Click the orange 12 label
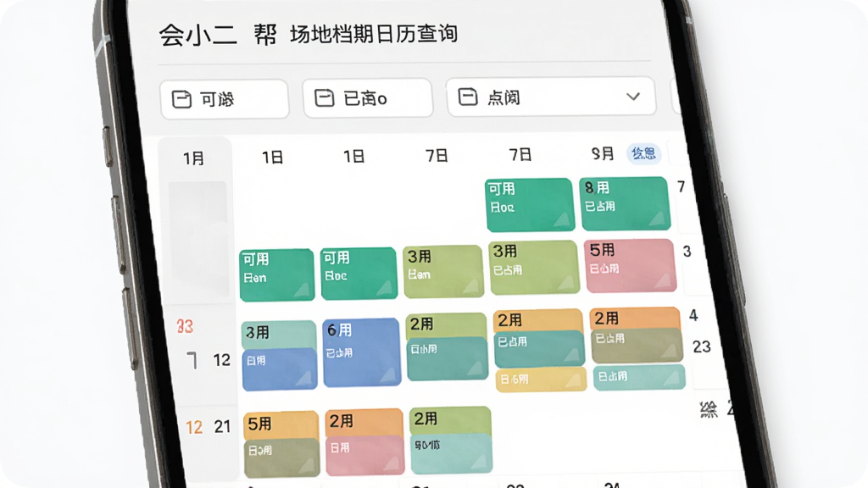 pos(194,427)
